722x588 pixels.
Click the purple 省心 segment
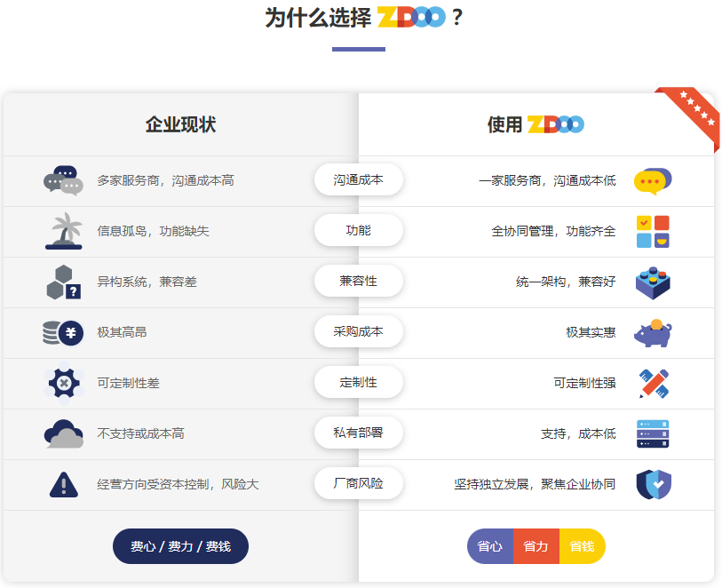tap(490, 546)
